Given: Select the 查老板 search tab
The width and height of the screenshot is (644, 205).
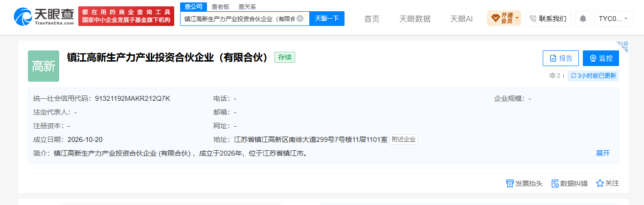Looking at the screenshot, I should (220, 7).
